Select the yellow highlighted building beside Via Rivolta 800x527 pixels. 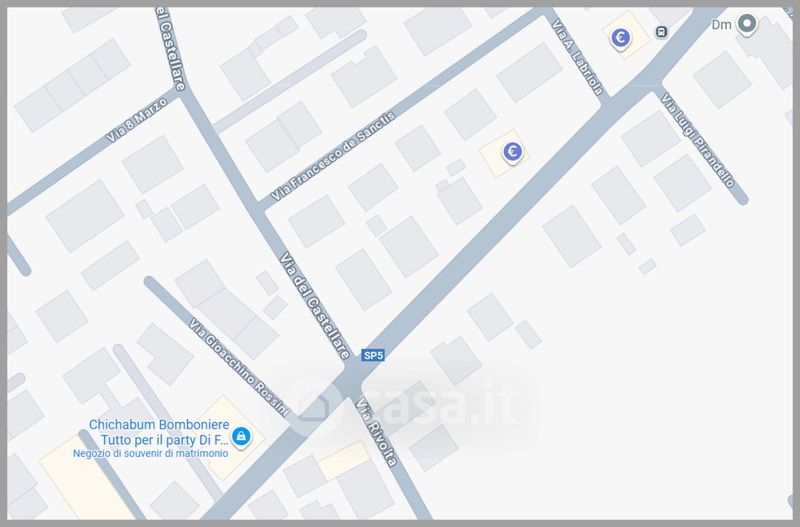pos(344,460)
